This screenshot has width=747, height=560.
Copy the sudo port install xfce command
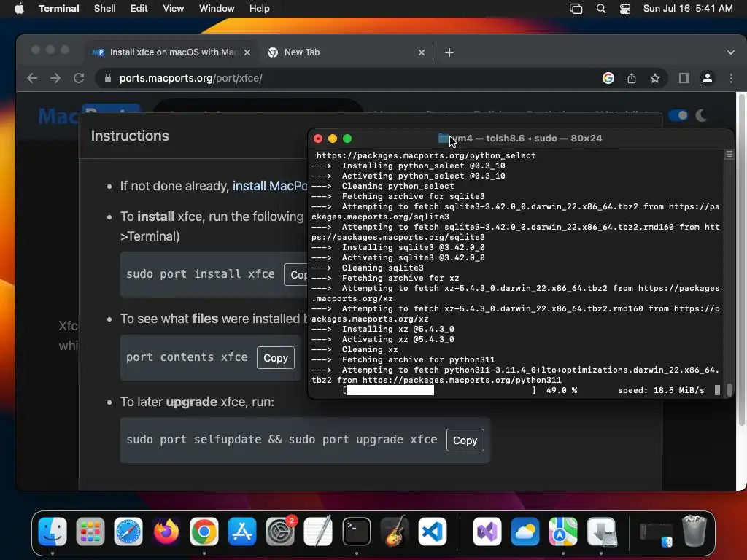coord(296,275)
